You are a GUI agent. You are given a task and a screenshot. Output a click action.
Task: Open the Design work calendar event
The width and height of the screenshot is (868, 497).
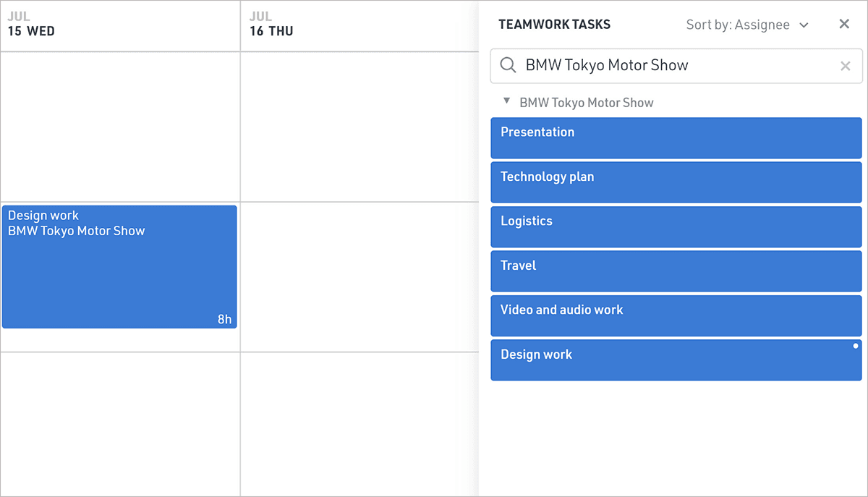[119, 266]
